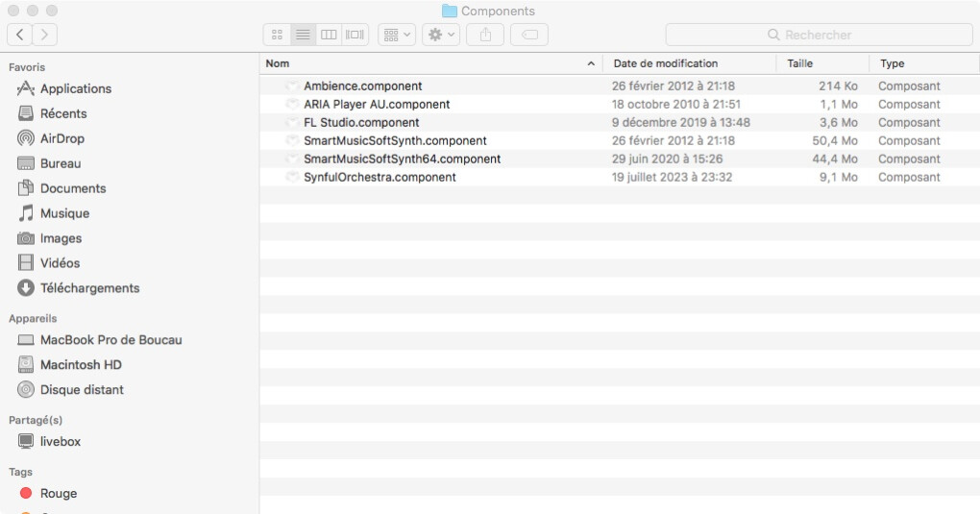Image resolution: width=980 pixels, height=514 pixels.
Task: Open the arrange items dropdown
Action: point(397,35)
